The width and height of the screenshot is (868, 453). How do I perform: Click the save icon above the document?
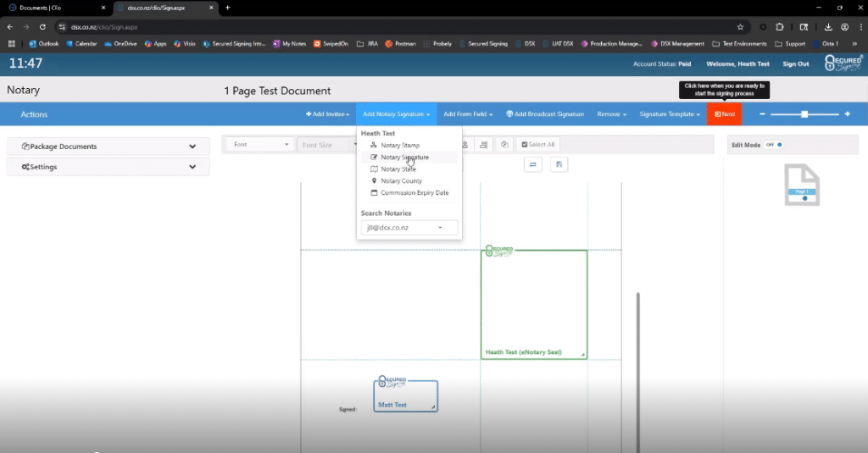click(559, 165)
